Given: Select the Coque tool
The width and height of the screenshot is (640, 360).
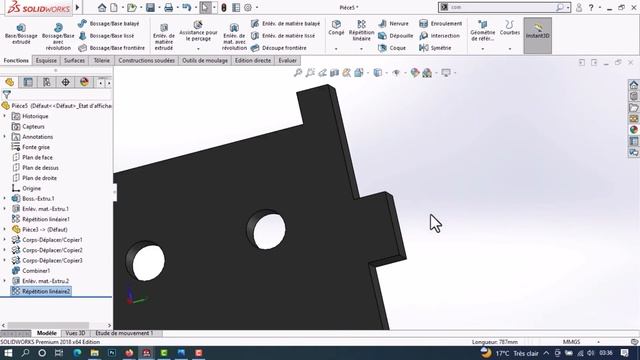Looking at the screenshot, I should pyautogui.click(x=392, y=48).
